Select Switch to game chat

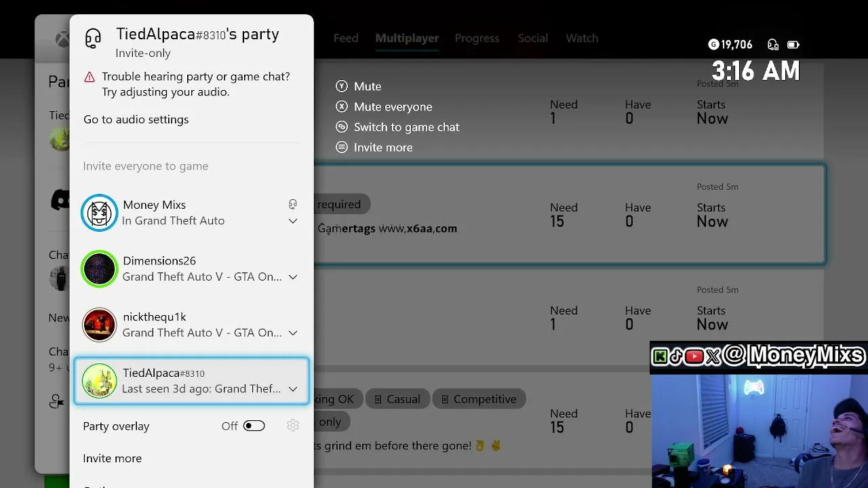(x=406, y=127)
